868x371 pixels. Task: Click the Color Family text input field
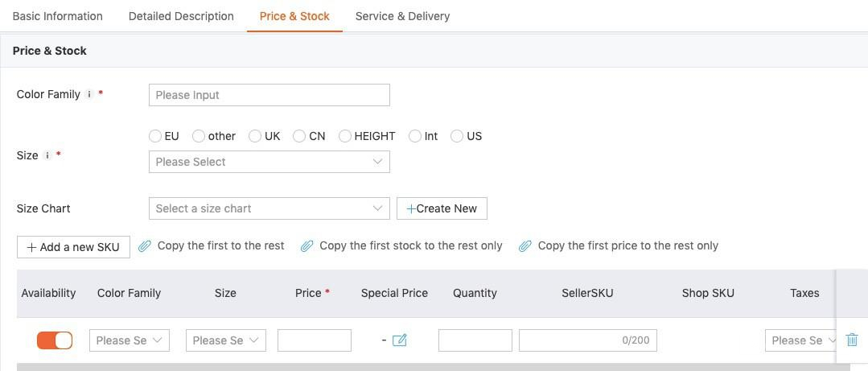click(x=269, y=95)
